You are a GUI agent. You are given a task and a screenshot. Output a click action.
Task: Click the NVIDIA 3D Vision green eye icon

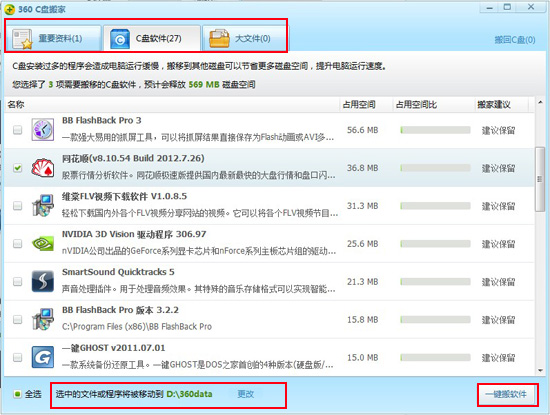click(43, 243)
